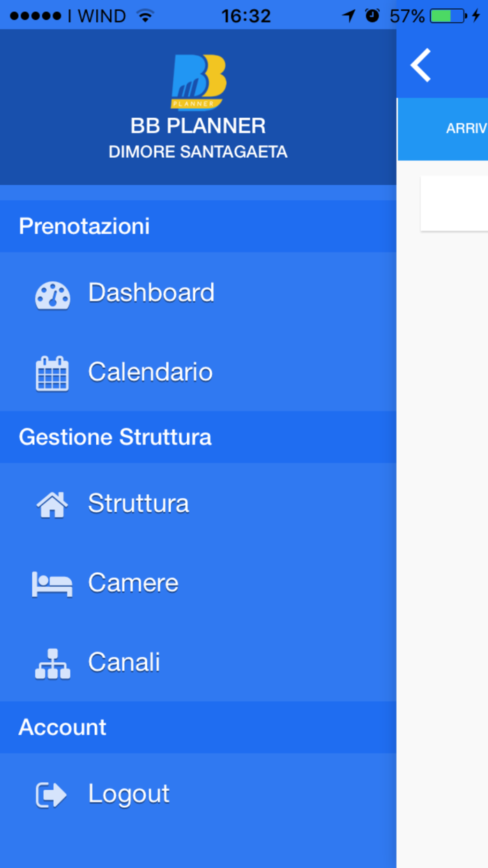
Task: Collapse the sidebar with the back chevron
Action: click(420, 64)
